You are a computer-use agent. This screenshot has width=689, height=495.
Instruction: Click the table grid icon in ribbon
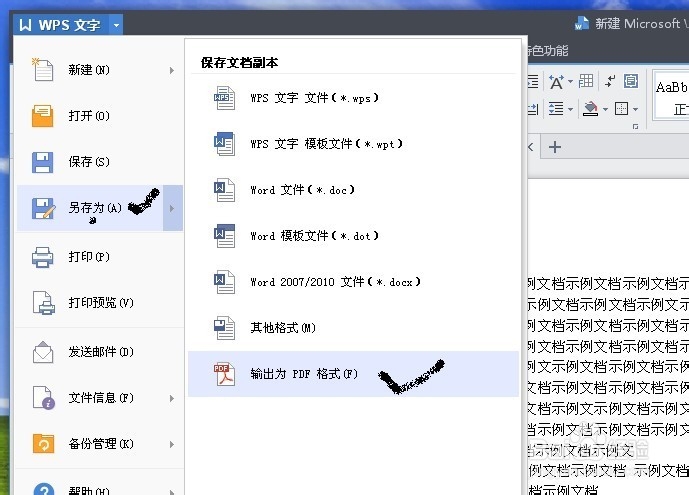(586, 81)
